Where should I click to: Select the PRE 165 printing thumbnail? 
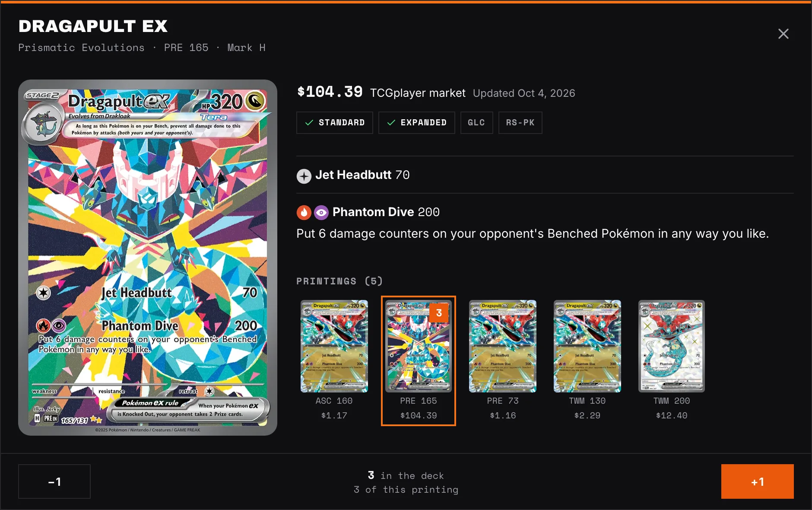(x=419, y=346)
